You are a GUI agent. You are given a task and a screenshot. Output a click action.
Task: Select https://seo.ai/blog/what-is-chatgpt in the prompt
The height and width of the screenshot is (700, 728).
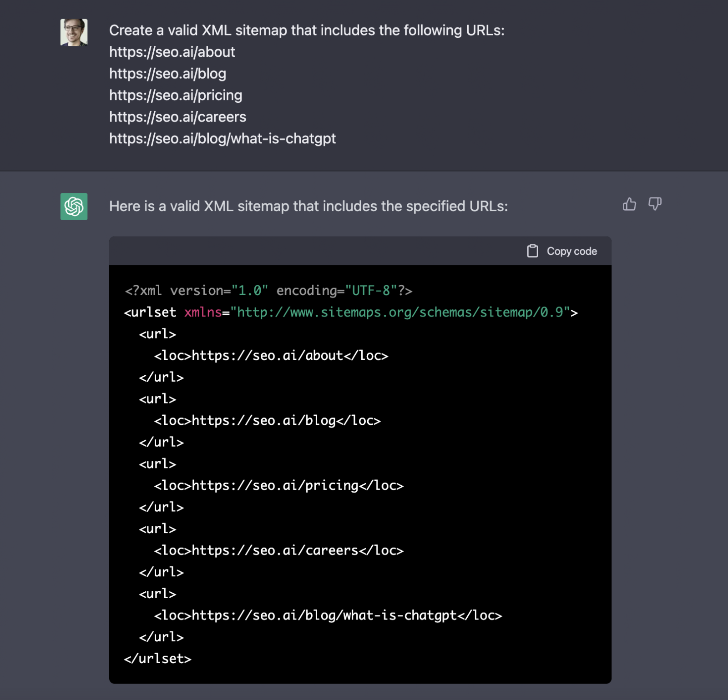pos(222,139)
